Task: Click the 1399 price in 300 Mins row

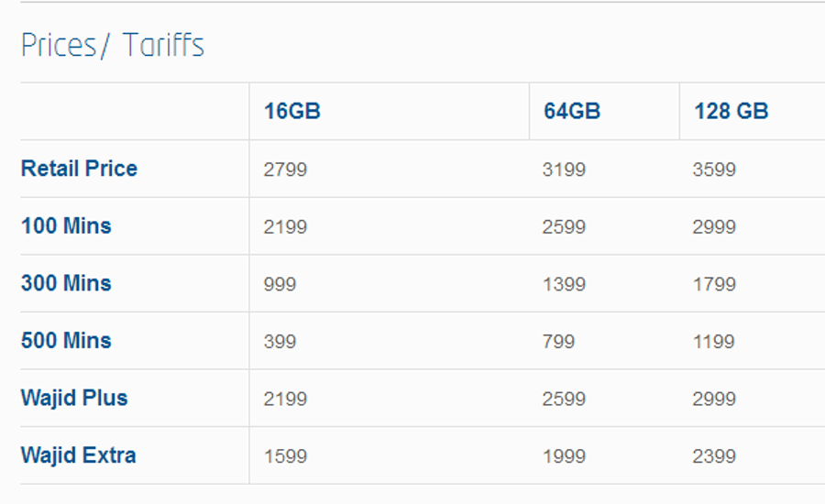Action: click(x=564, y=284)
